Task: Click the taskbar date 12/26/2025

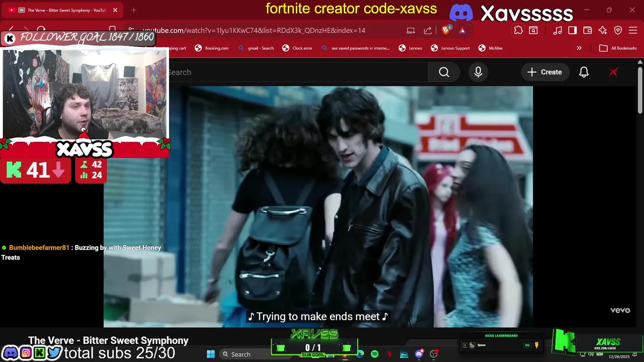Action: coord(619,356)
